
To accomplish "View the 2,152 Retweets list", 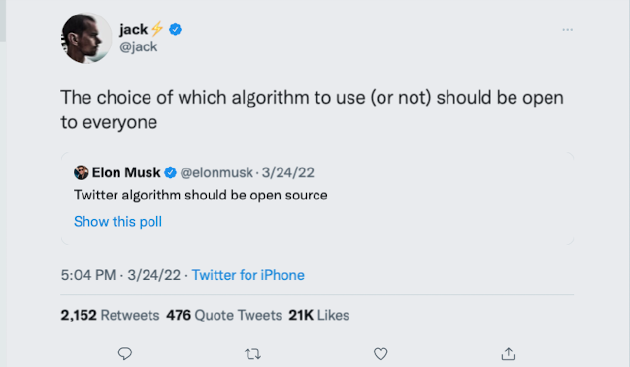I will 110,315.
